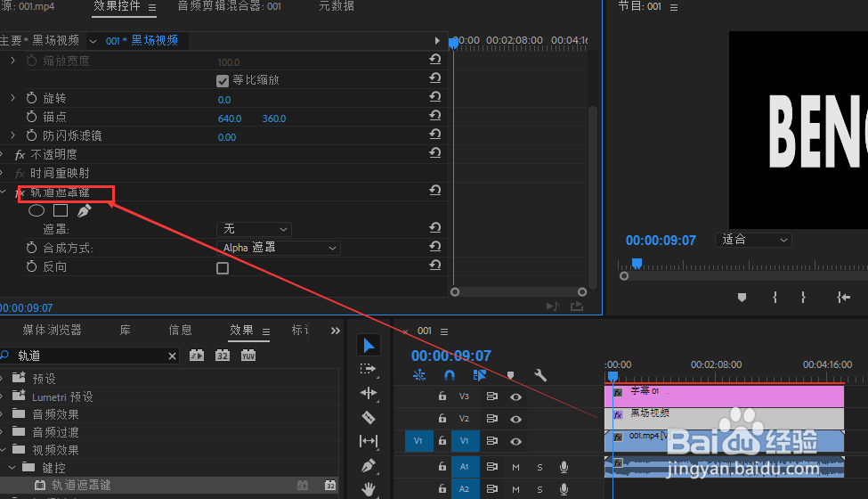Select the 黑场视频 clip on V2

pyautogui.click(x=724, y=419)
